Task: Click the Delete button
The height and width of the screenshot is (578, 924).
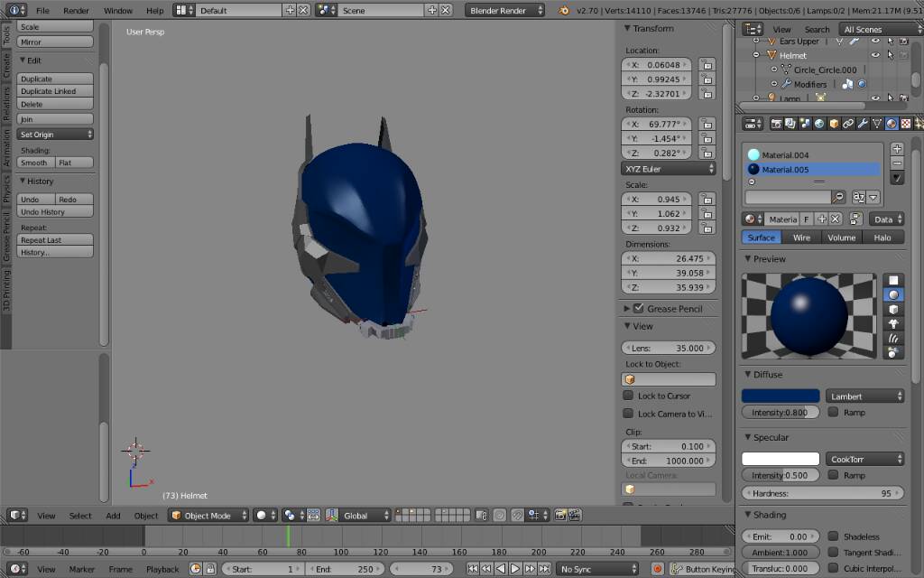Action: pyautogui.click(x=55, y=105)
